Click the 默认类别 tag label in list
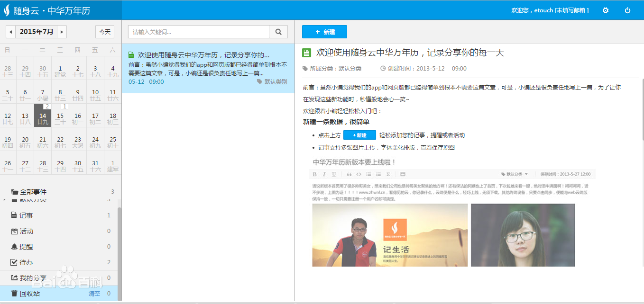The image size is (644, 304). pyautogui.click(x=276, y=81)
